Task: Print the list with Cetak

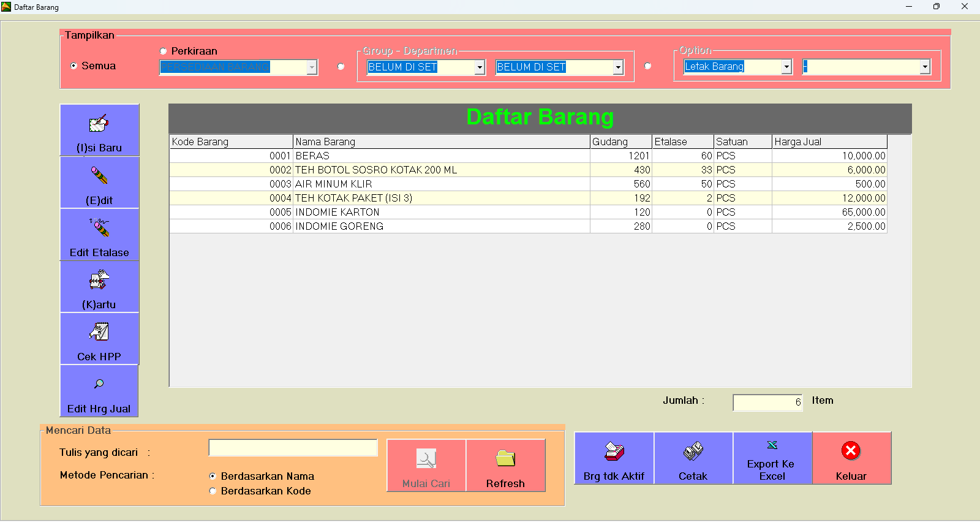Action: coord(693,458)
